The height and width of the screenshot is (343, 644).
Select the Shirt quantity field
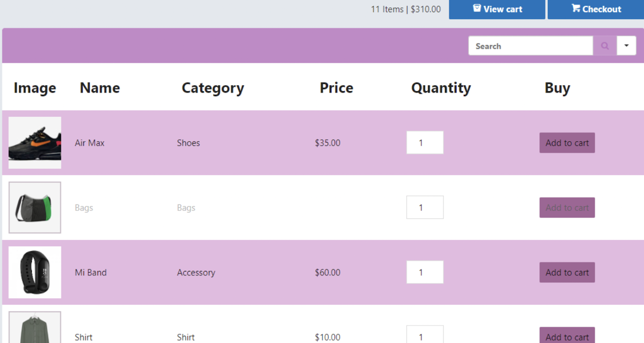coord(425,335)
